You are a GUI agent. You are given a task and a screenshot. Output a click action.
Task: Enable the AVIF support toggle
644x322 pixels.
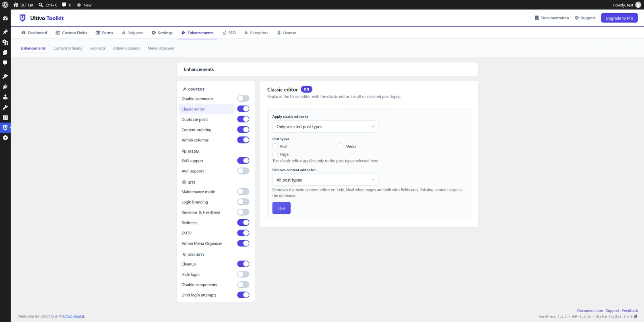[x=243, y=171]
